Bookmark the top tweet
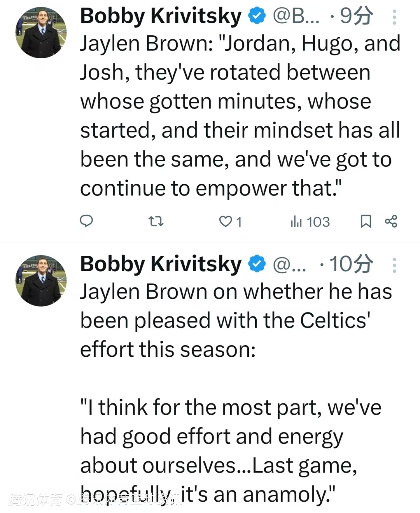 point(366,222)
